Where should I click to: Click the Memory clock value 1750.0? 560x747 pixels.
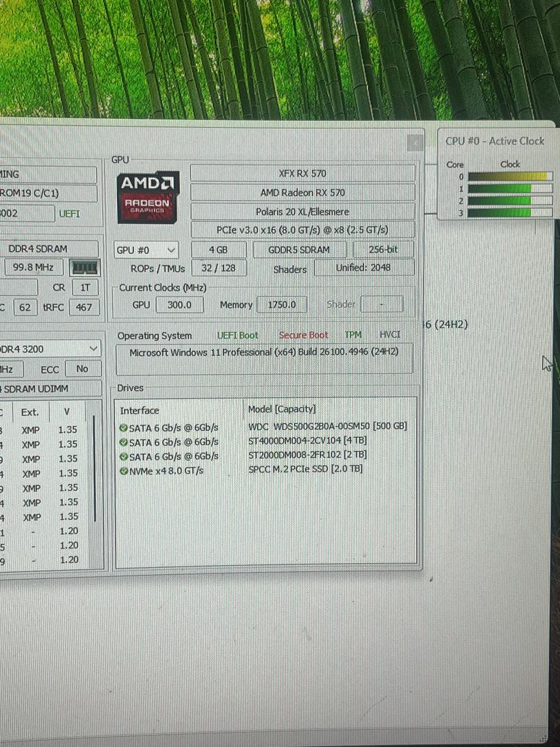(282, 304)
